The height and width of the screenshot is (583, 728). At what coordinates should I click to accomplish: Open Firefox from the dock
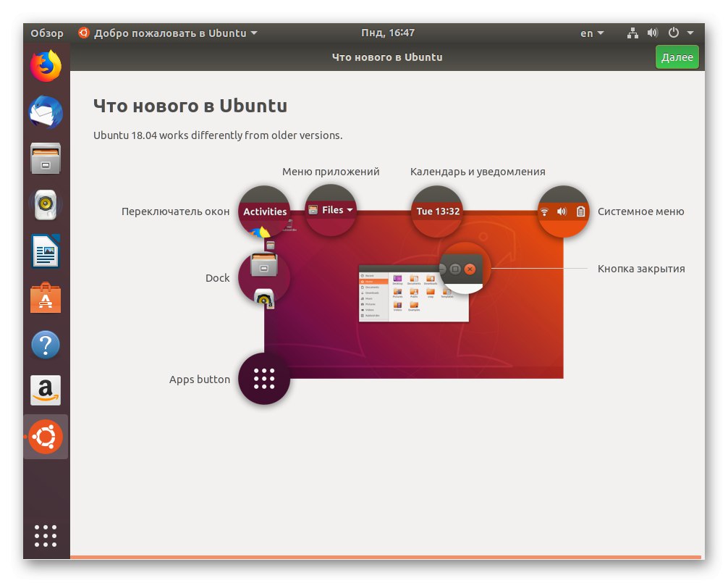pyautogui.click(x=46, y=65)
